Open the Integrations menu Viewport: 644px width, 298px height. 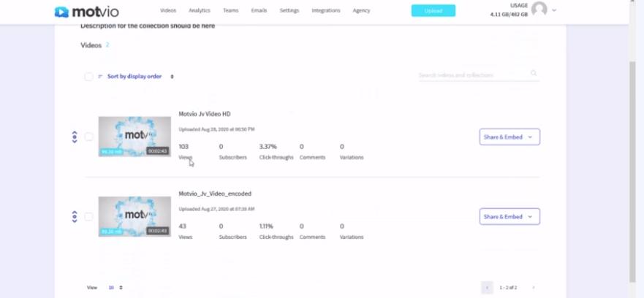(x=326, y=11)
